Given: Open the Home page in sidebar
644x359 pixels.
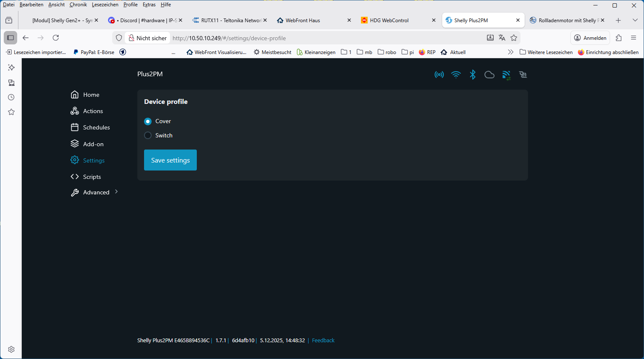Looking at the screenshot, I should [91, 95].
